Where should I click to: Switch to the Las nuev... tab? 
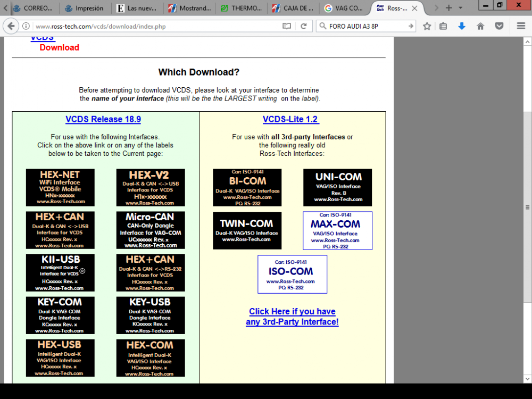[137, 8]
